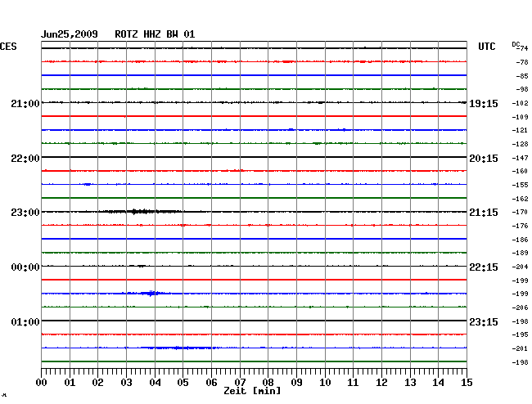Click the DC offset value -78
This screenshot has width=532, height=404.
pos(522,62)
